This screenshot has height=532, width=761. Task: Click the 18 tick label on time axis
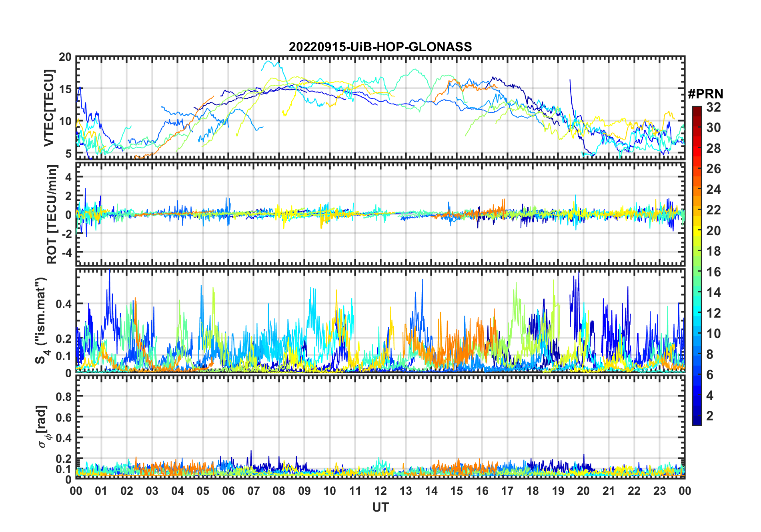pos(533,491)
